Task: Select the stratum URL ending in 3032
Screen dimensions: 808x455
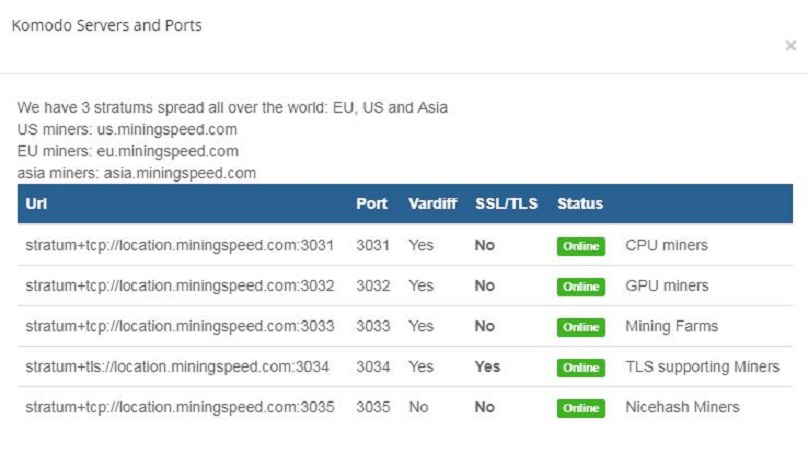Action: (180, 285)
